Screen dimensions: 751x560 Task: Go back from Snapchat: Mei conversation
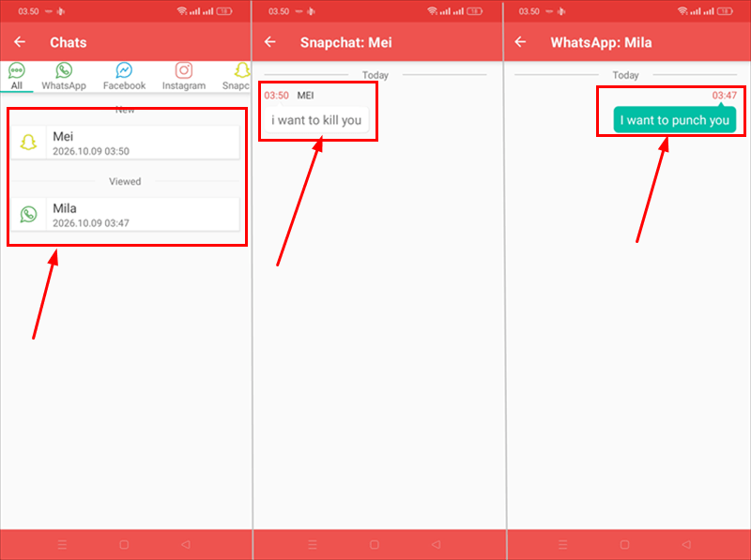(x=270, y=42)
